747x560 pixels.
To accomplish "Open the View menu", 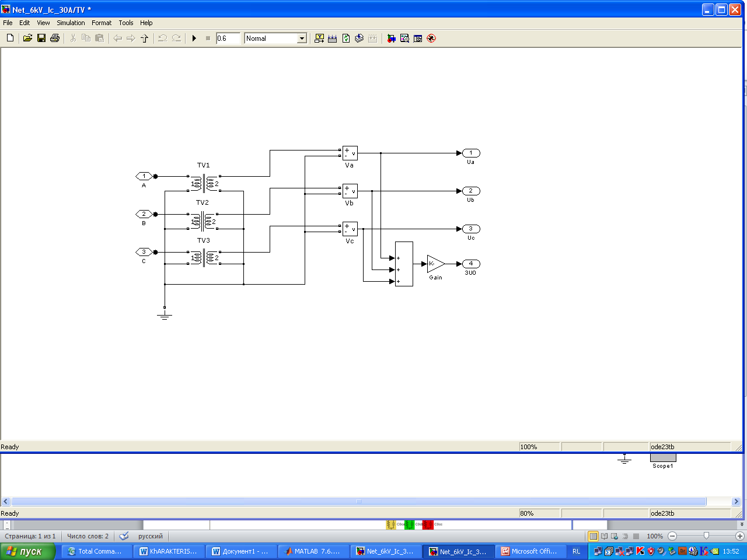I will (43, 23).
